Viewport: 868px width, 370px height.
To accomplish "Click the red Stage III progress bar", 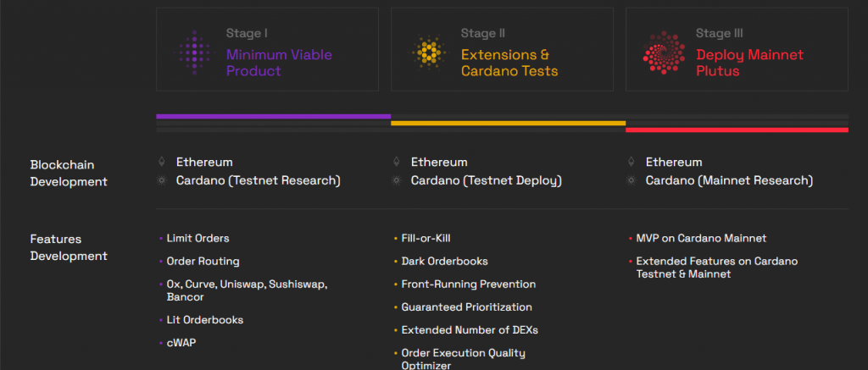I will pos(737,130).
